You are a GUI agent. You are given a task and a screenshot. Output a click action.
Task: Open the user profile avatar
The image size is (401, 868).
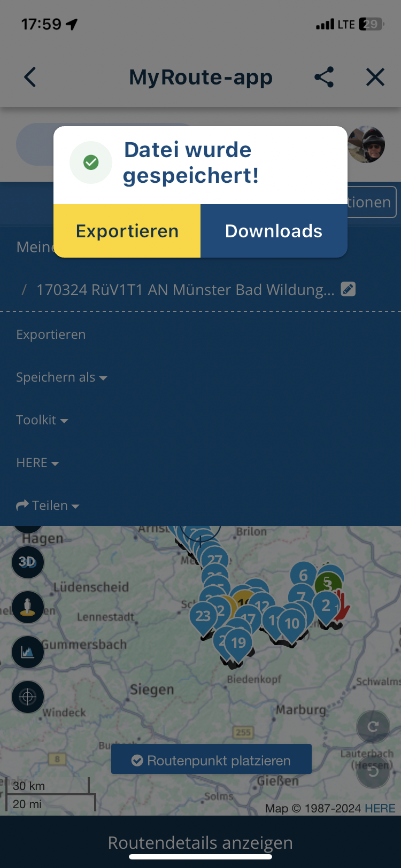(366, 144)
